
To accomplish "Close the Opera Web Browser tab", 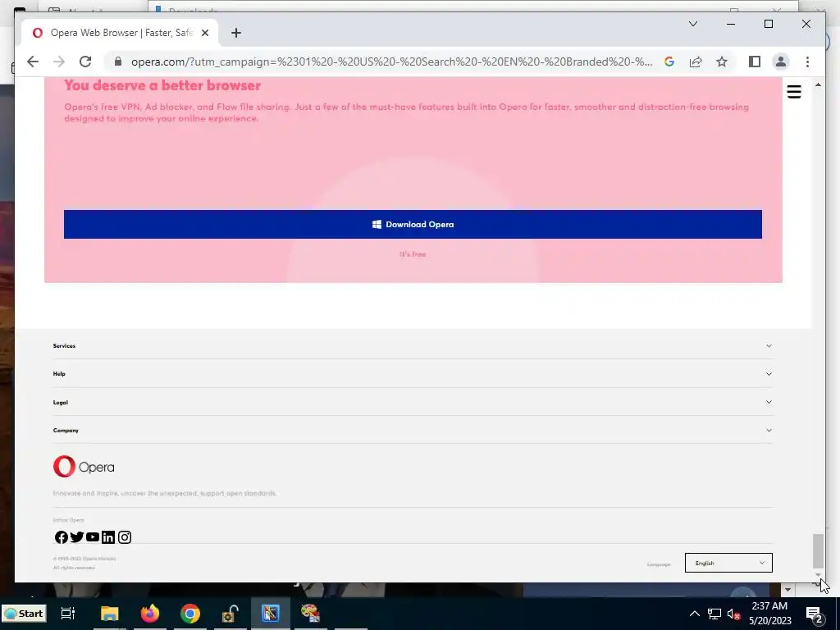I will [x=204, y=33].
